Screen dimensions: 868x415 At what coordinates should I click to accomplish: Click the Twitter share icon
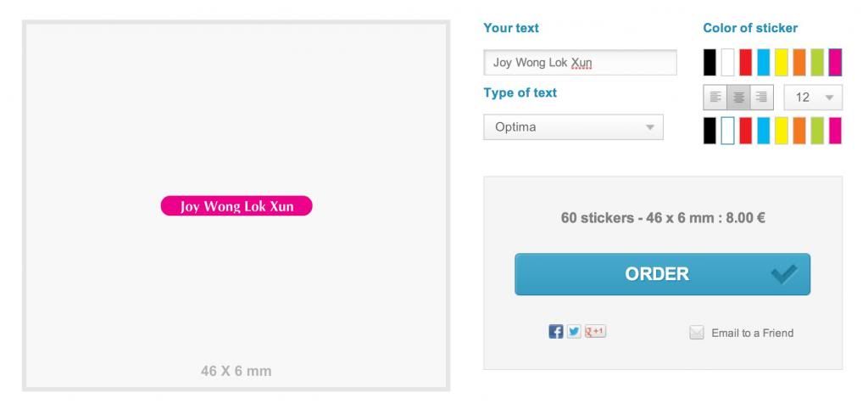(x=574, y=332)
